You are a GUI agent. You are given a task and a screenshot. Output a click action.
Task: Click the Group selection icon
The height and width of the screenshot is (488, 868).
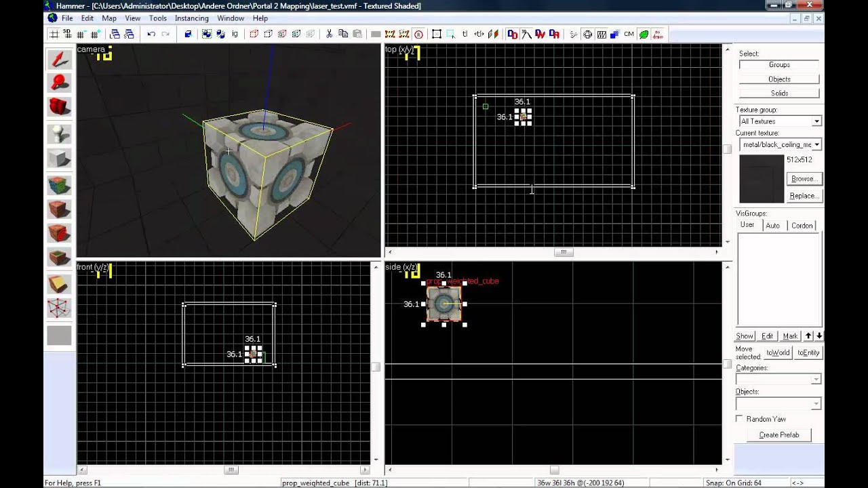click(x=207, y=34)
